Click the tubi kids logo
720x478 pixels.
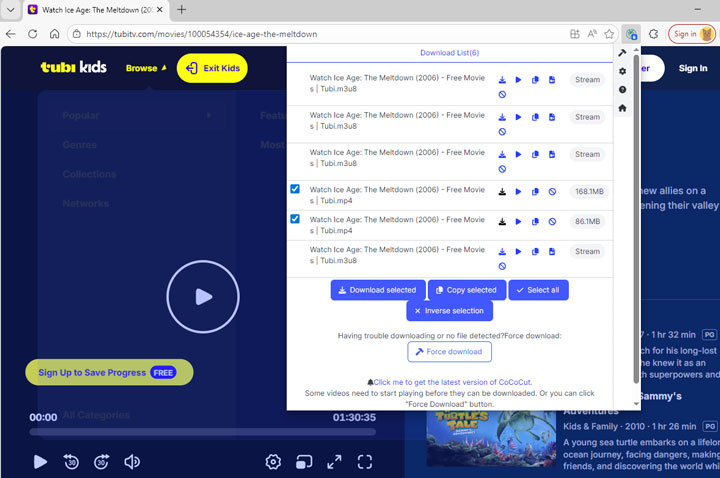[74, 67]
